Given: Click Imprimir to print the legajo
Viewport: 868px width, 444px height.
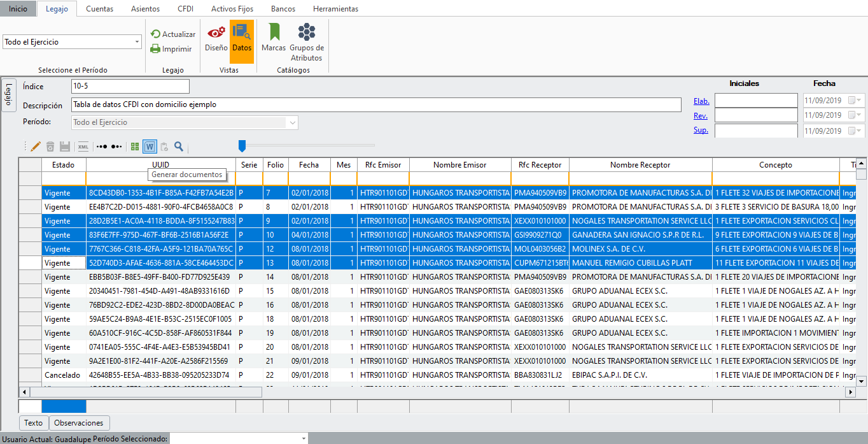Looking at the screenshot, I should pos(171,49).
